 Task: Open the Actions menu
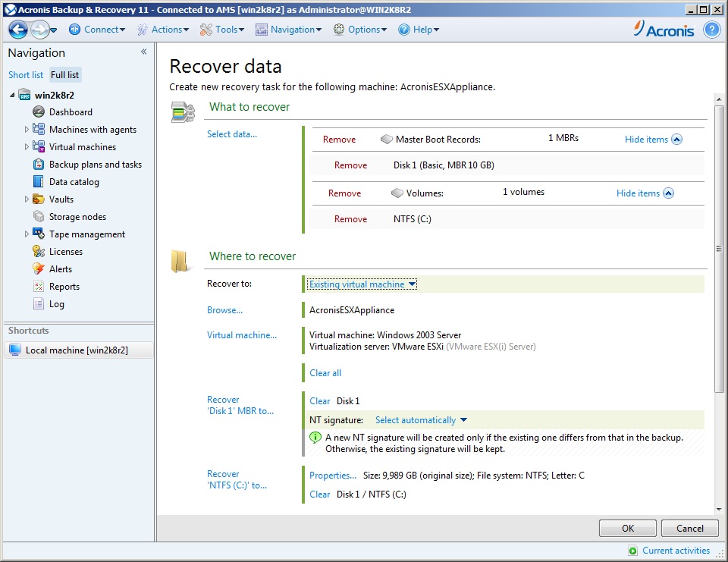(165, 30)
